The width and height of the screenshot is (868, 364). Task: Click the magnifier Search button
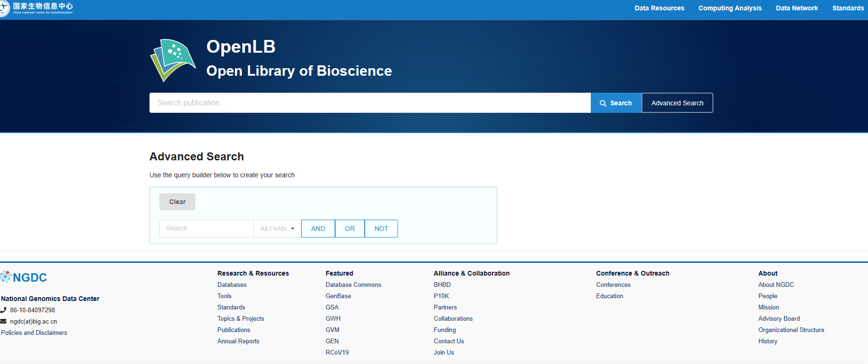tap(616, 103)
